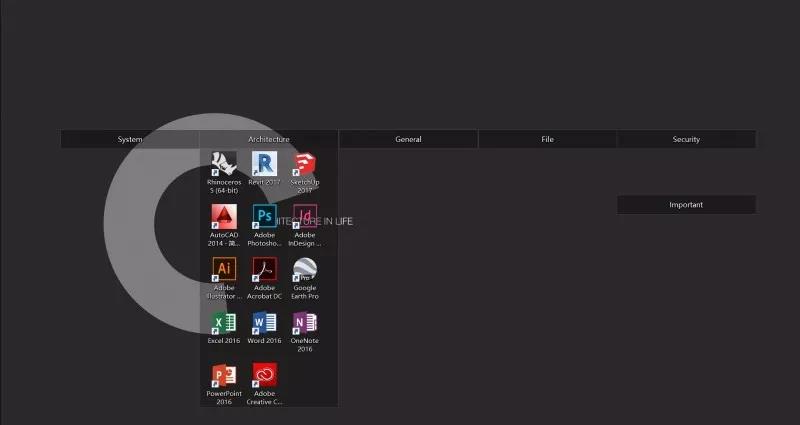
Task: Select the SketchUp 2017 shortcut
Action: (x=305, y=165)
